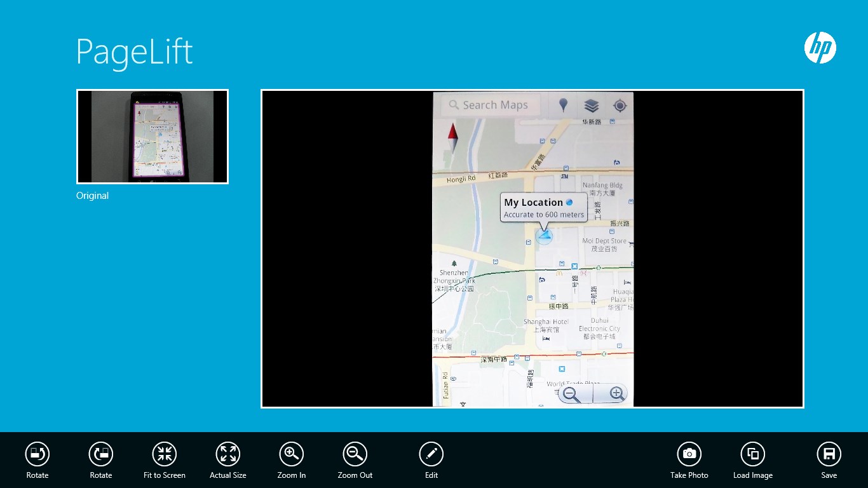Screen dimensions: 868x488
Task: Fit the image to screen
Action: click(165, 454)
